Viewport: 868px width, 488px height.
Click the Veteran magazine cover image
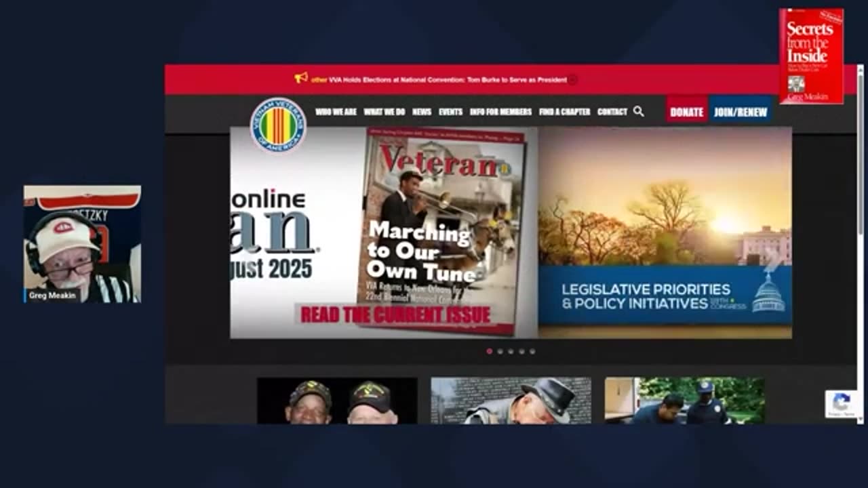(441, 230)
